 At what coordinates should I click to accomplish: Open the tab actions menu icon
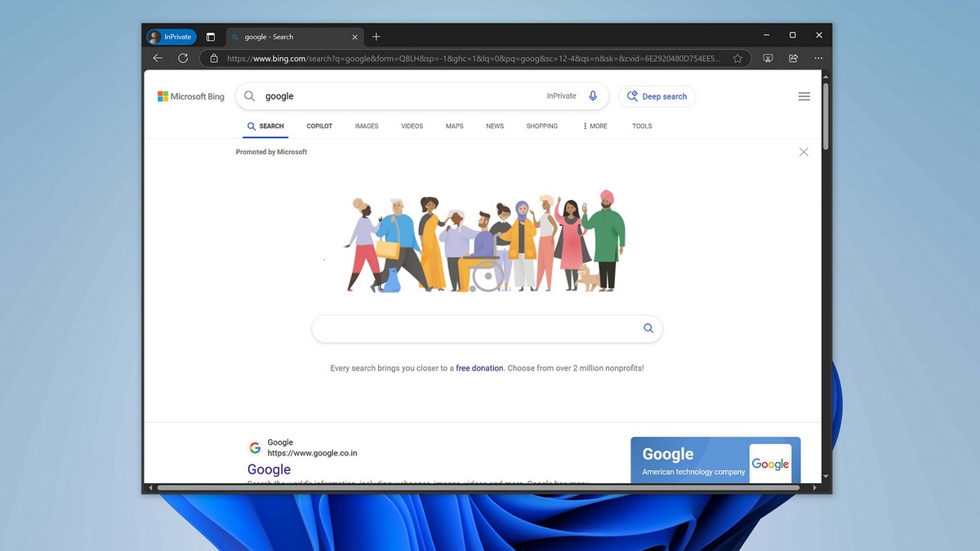pos(211,37)
